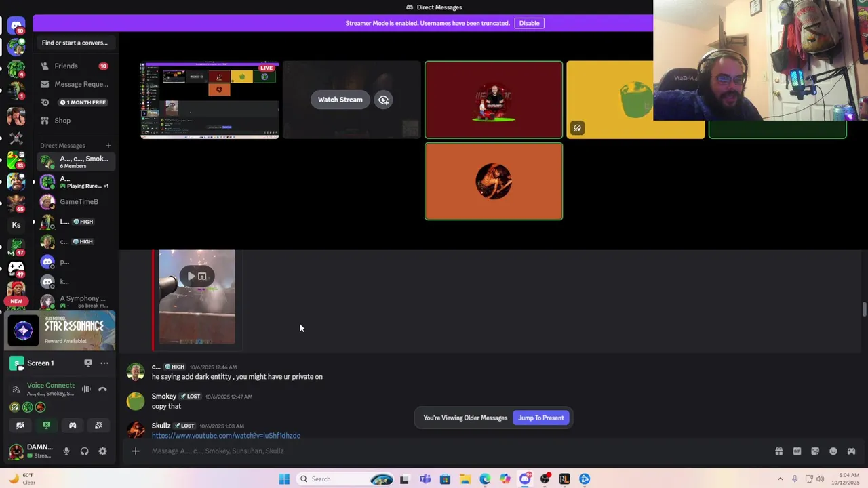Open the LIVE stream thumbnail
The image size is (868, 488).
tap(210, 100)
